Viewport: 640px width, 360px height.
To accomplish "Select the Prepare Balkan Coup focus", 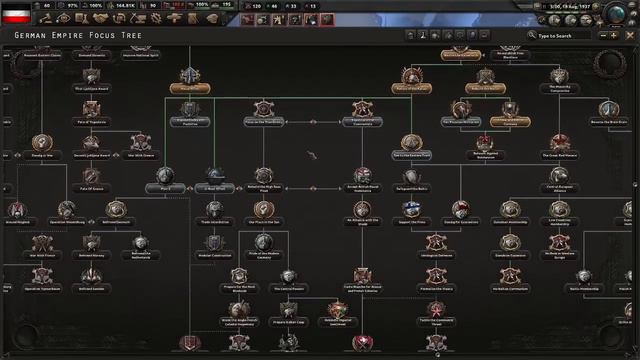I will [289, 313].
